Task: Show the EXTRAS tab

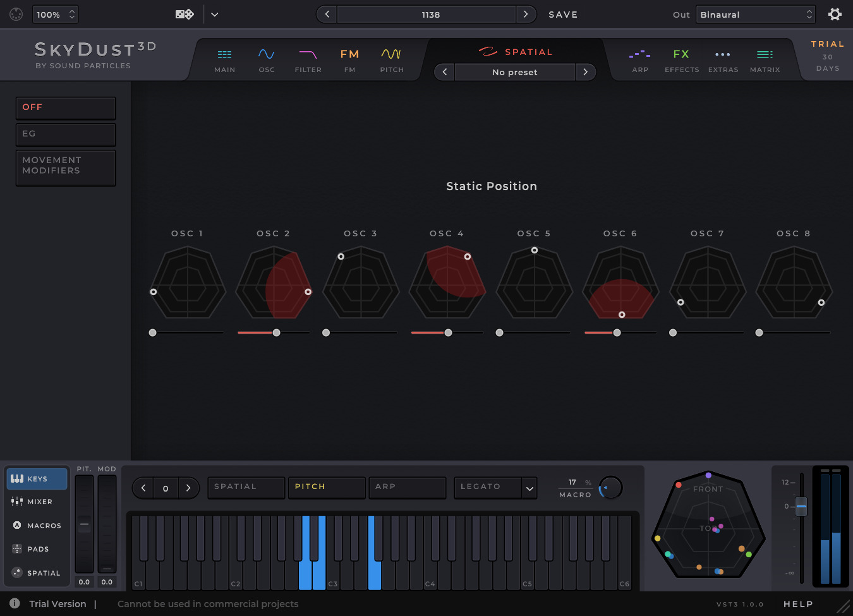Action: [x=723, y=61]
